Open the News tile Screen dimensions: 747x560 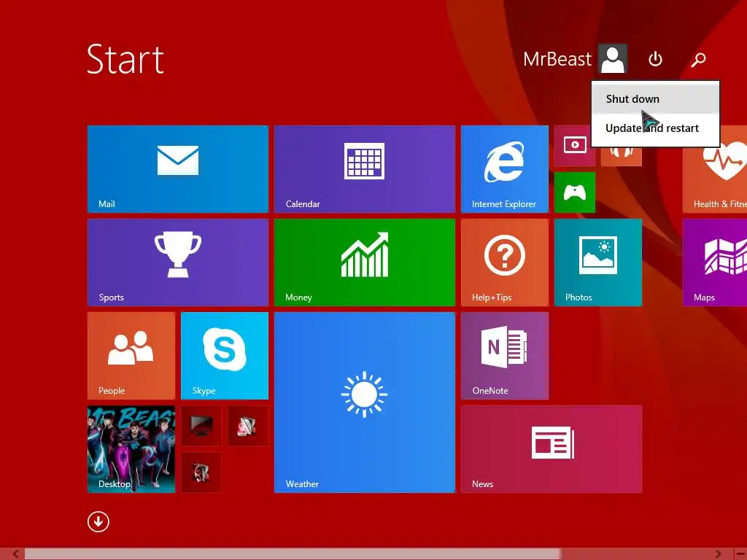coord(551,449)
